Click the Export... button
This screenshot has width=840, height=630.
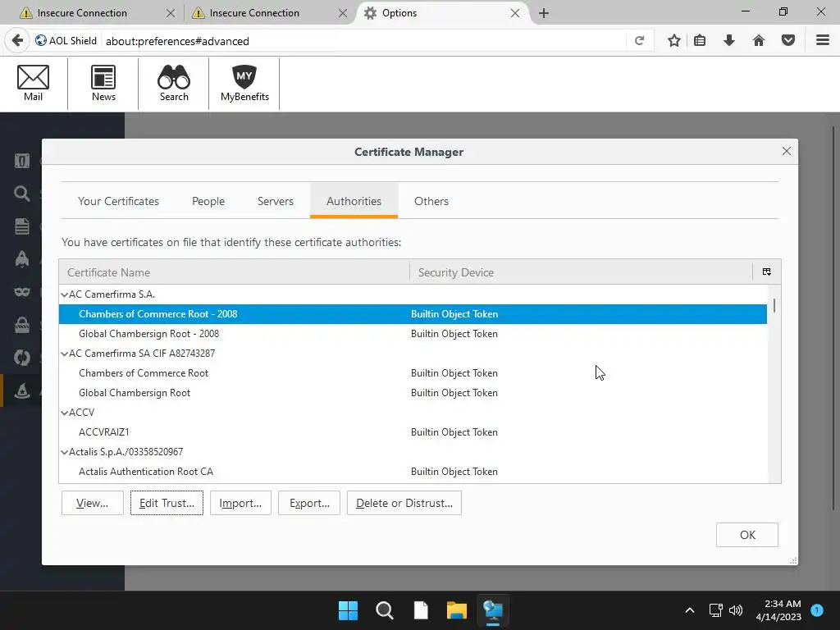pyautogui.click(x=309, y=503)
